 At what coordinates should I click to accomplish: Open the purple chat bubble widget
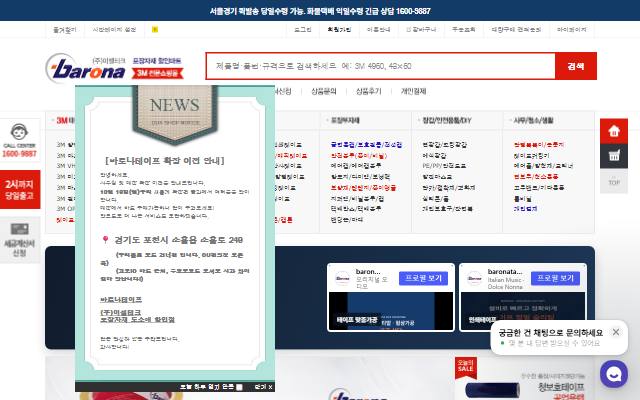(613, 374)
